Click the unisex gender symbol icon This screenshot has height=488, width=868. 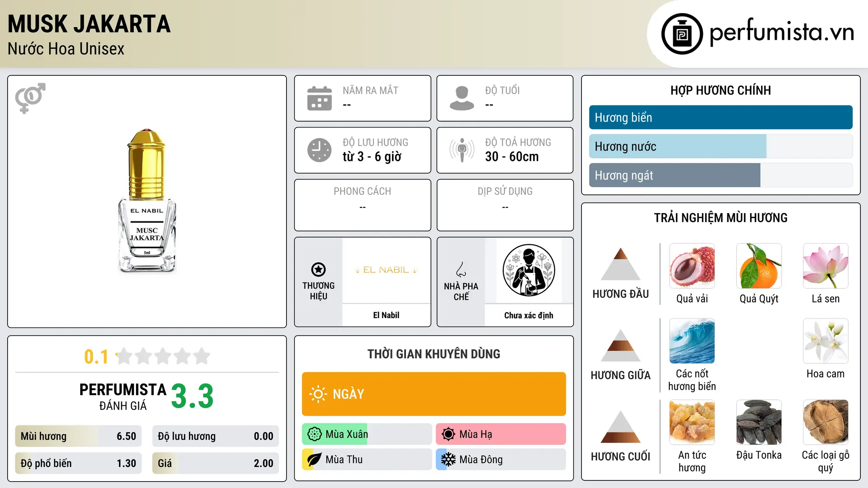(30, 98)
